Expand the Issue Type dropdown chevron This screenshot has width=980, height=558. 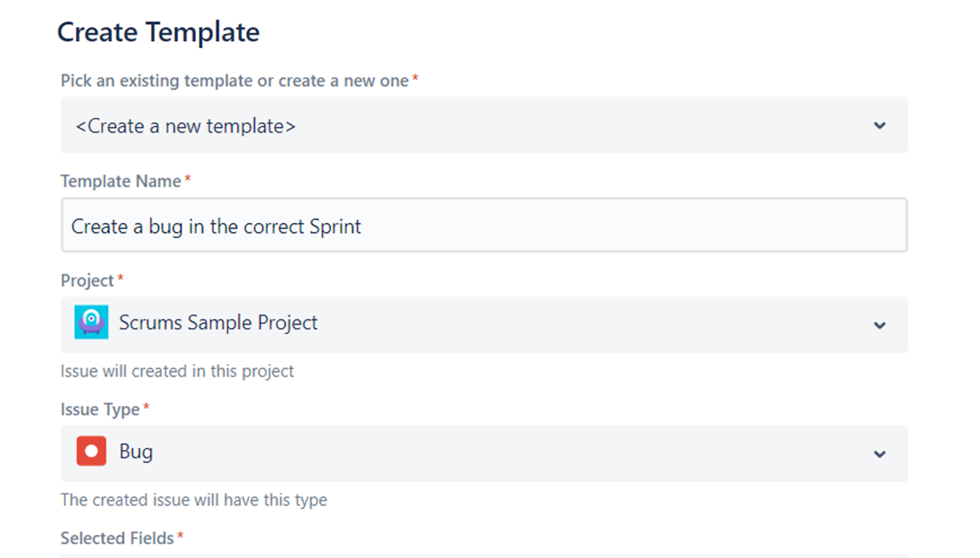[879, 454]
